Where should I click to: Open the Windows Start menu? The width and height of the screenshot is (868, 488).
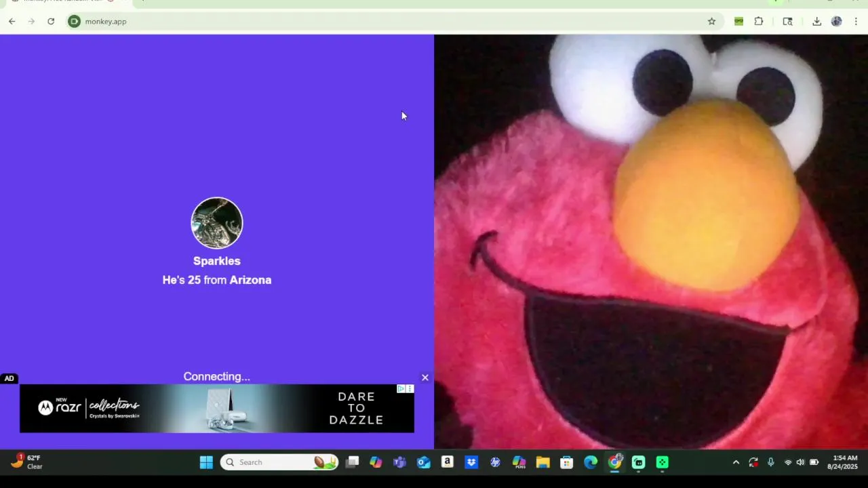point(206,462)
